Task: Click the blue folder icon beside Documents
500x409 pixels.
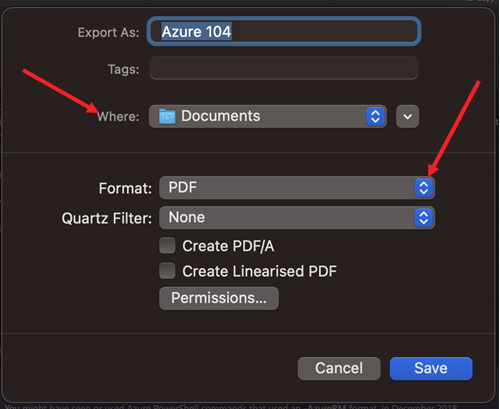Action: pos(167,116)
